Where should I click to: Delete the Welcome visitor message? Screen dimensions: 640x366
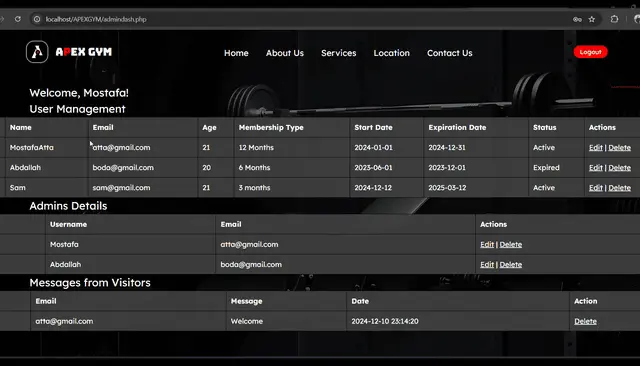click(585, 321)
